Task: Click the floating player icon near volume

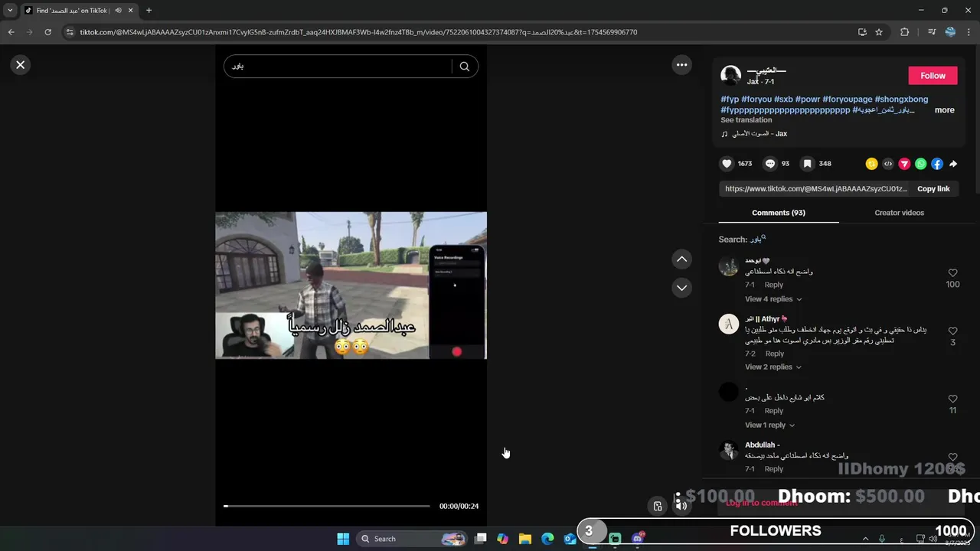Action: pyautogui.click(x=657, y=506)
